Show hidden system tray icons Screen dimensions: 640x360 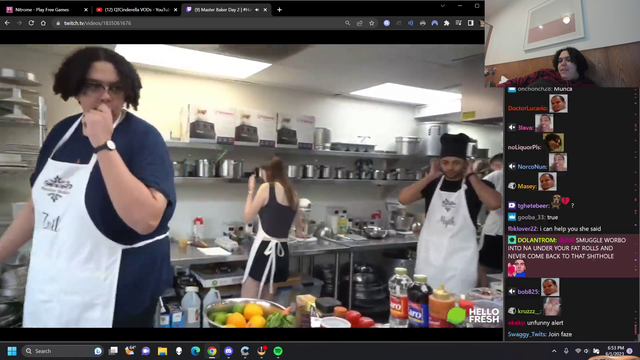tap(554, 351)
